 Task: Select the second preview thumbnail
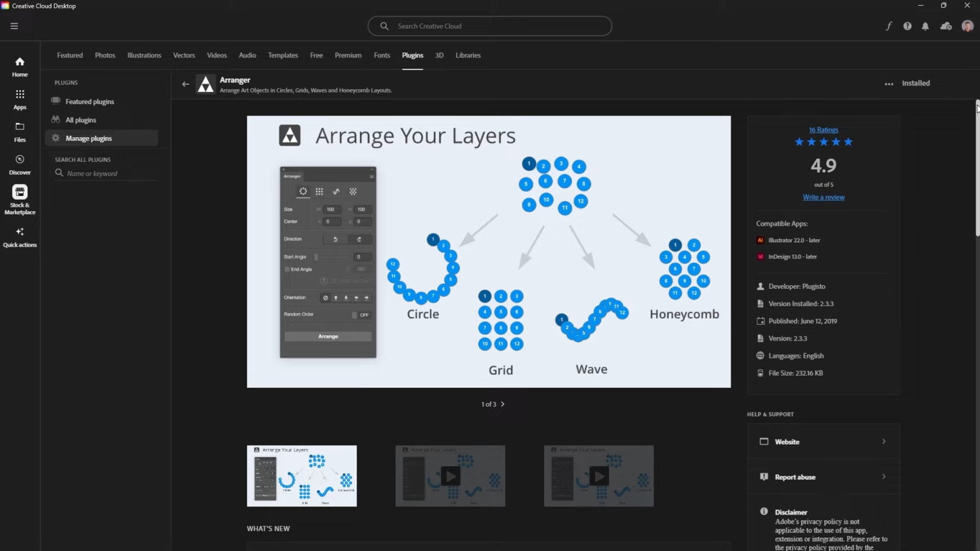click(x=450, y=476)
